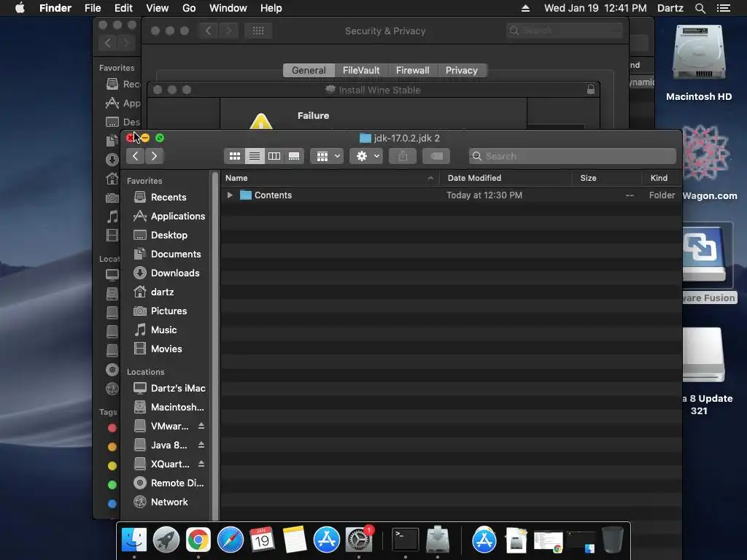Image resolution: width=747 pixels, height=560 pixels.
Task: Switch to icon view in Finder toolbar
Action: 234,156
